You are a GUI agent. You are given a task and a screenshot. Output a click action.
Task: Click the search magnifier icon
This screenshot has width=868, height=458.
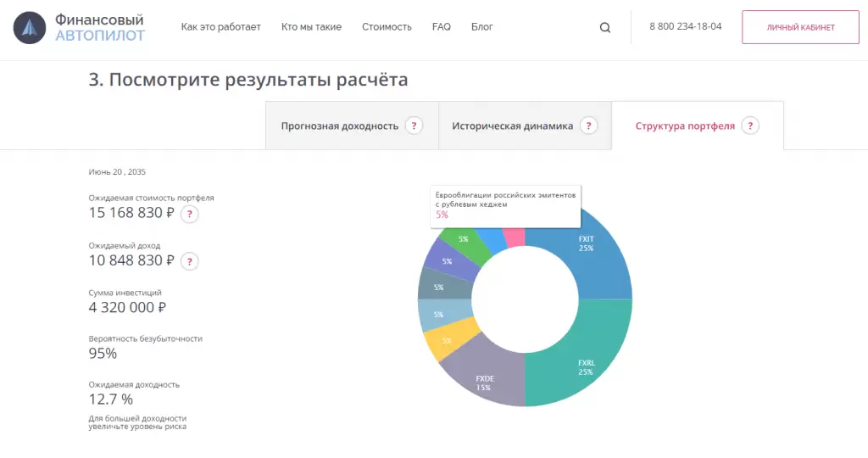[605, 27]
